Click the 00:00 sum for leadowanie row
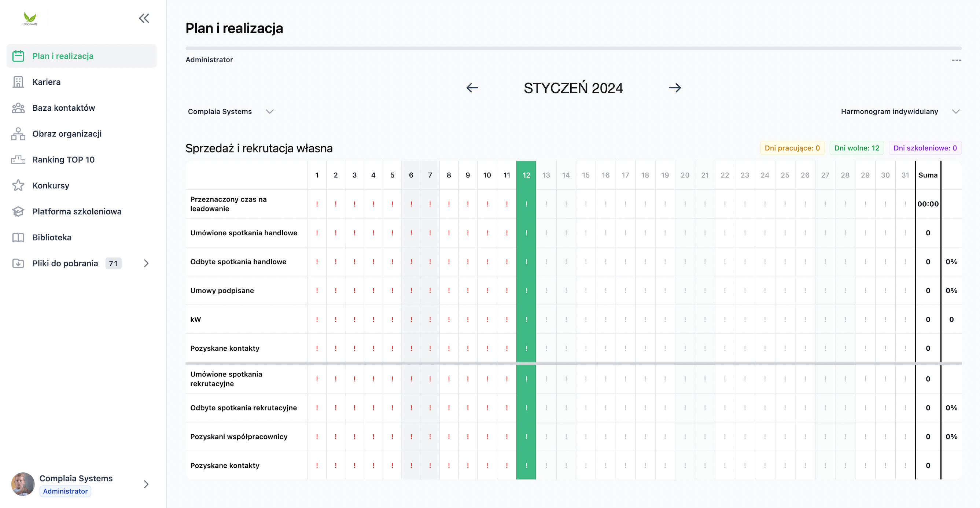 928,204
